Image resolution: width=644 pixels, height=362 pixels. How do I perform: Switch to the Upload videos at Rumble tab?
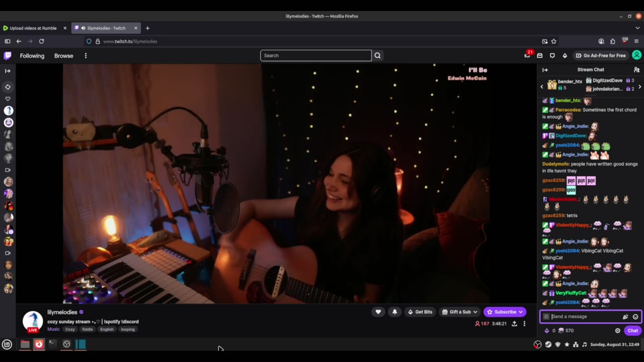coord(33,28)
